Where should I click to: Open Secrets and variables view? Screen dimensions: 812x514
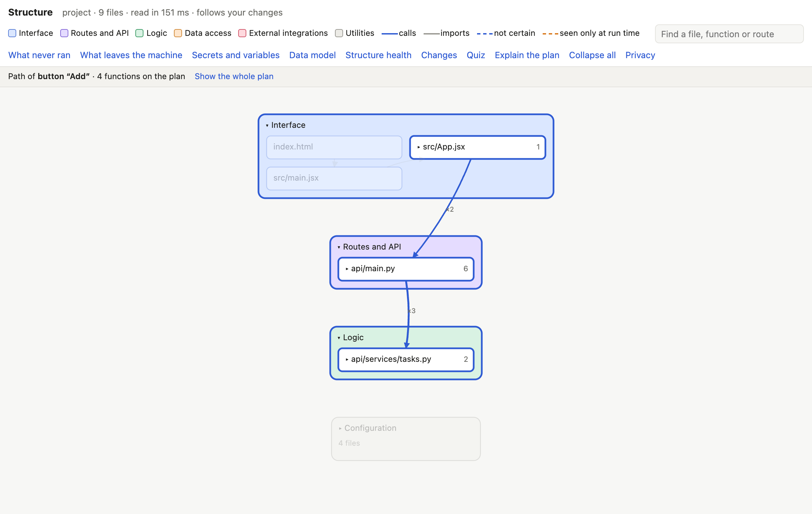236,55
